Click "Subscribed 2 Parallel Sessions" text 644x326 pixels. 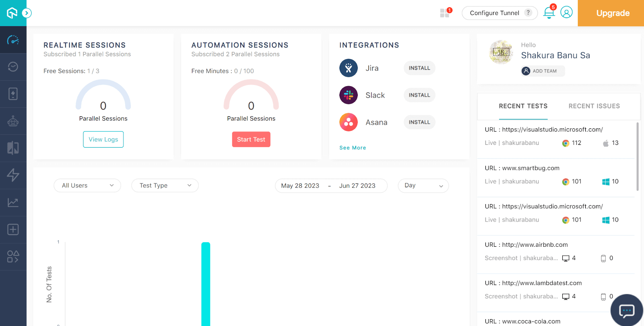[235, 54]
